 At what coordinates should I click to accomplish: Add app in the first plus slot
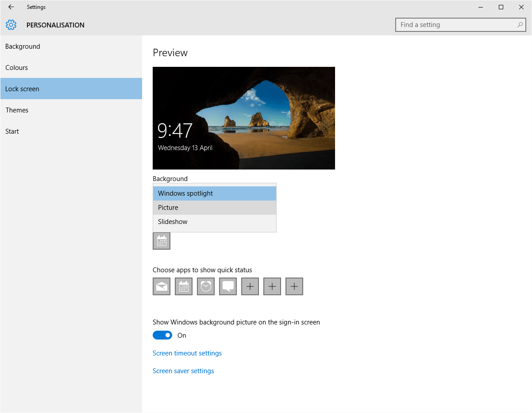250,286
